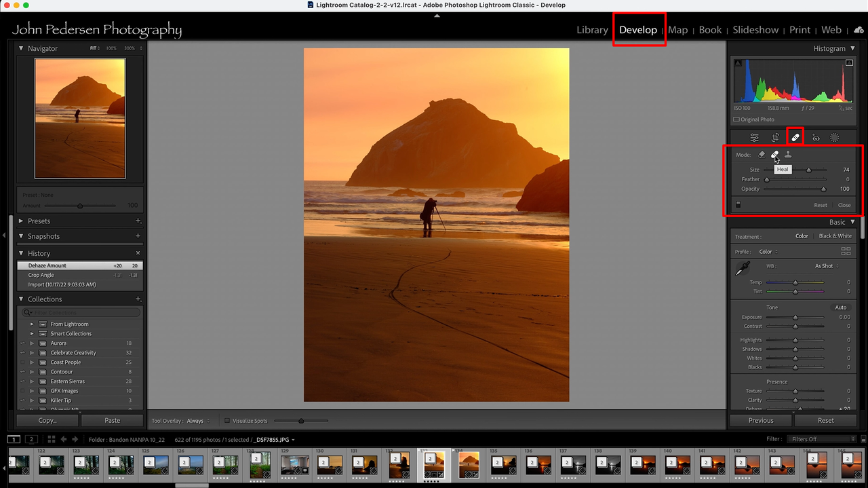Image resolution: width=868 pixels, height=488 pixels.
Task: Switch to the Slideshow module
Action: [755, 30]
